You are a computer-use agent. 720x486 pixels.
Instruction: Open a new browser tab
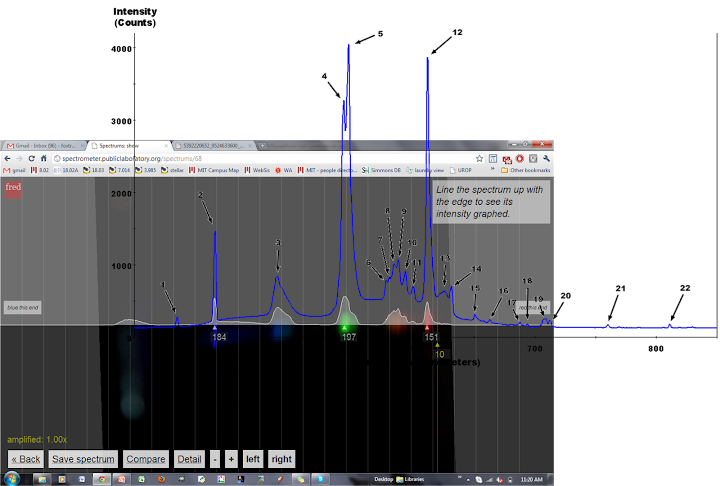click(x=262, y=146)
